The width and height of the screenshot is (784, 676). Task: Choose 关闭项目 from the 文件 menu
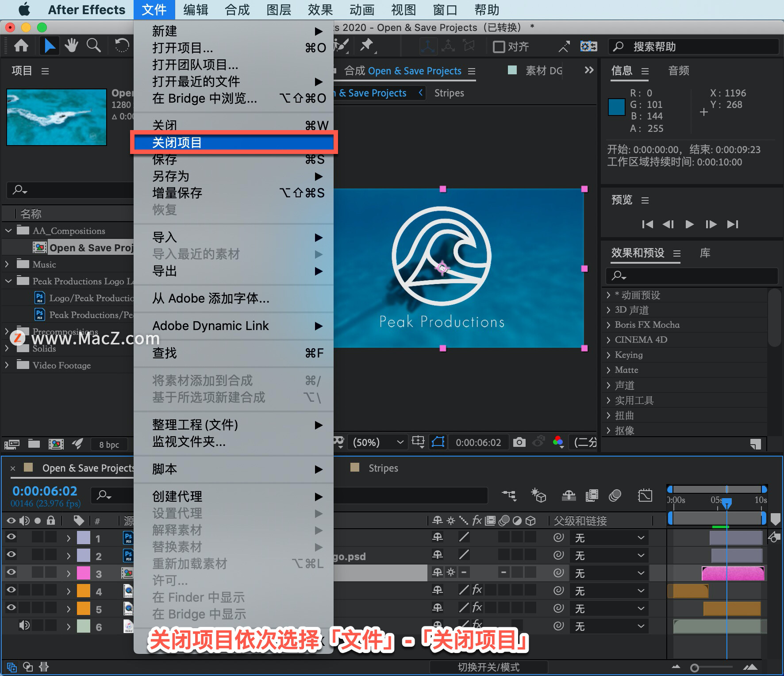coord(234,142)
